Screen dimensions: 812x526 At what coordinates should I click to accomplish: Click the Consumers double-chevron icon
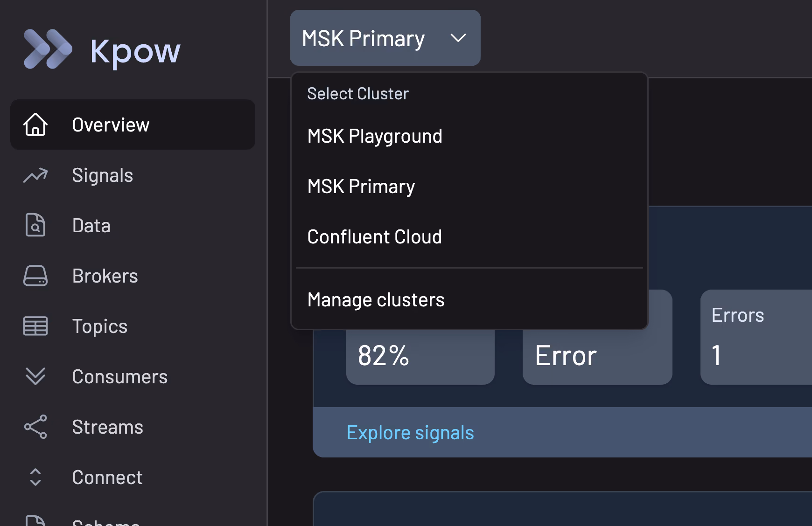point(35,376)
